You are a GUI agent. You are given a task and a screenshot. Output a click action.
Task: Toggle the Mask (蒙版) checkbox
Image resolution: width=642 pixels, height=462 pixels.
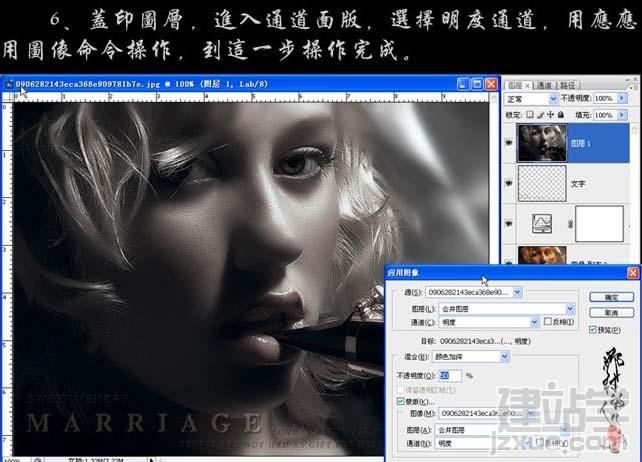click(400, 401)
